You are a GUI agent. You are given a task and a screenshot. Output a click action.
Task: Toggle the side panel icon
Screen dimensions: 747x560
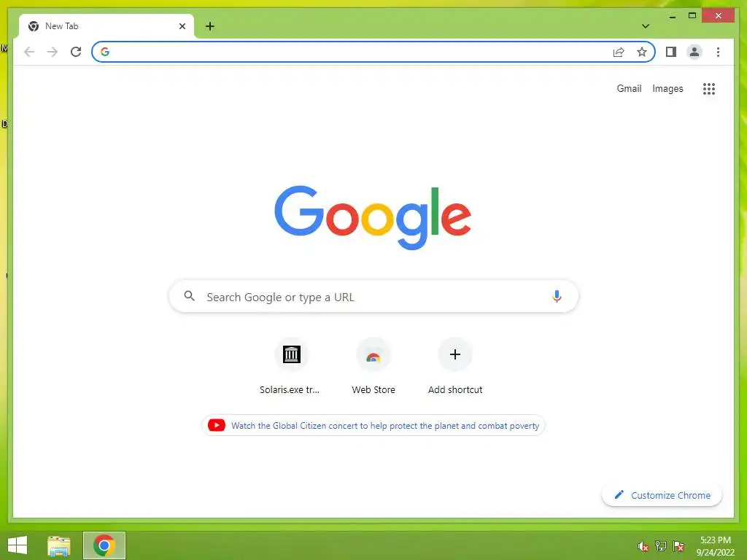[671, 52]
